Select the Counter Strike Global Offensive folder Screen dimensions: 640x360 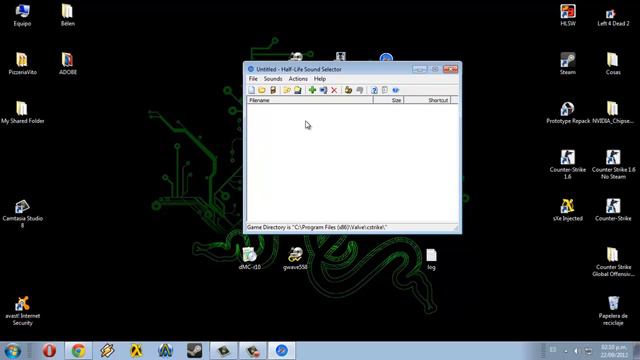[x=613, y=262]
